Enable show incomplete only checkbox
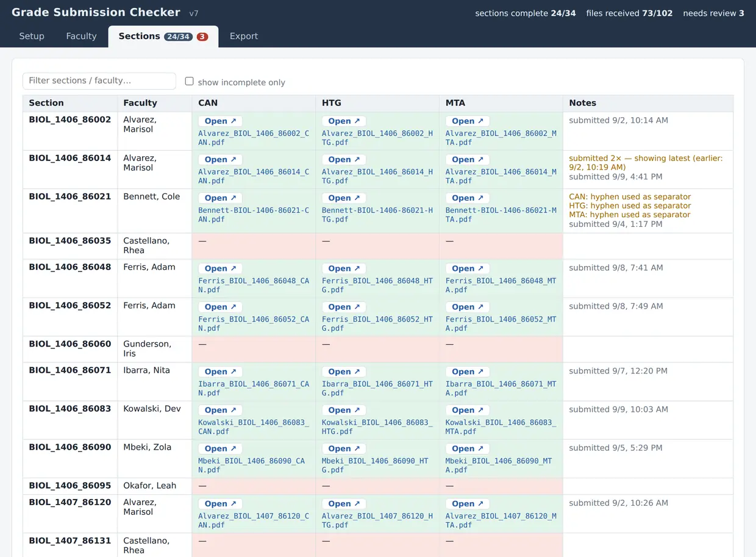Viewport: 756px width, 557px height. point(190,81)
